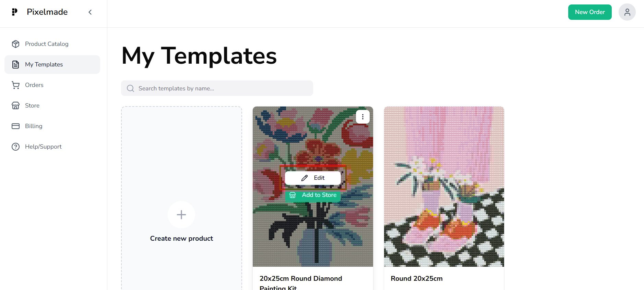Open the three-dot menu on flower template
The width and height of the screenshot is (644, 290).
pos(362,117)
